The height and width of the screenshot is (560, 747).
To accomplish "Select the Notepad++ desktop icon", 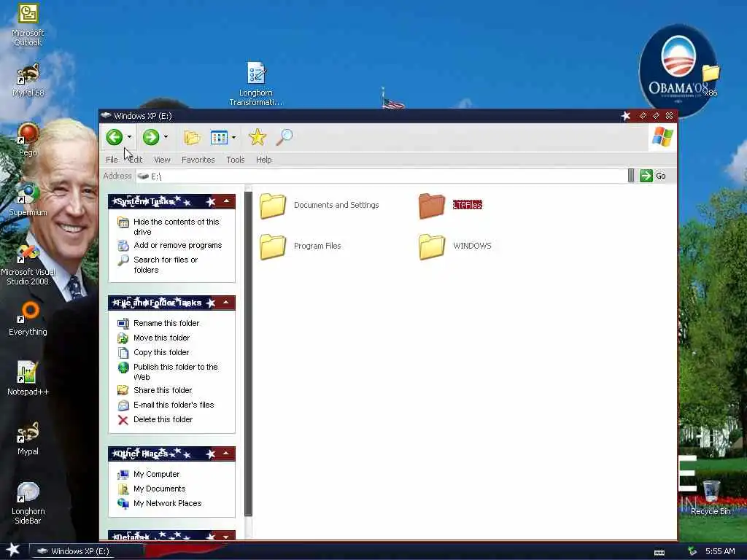I will tap(28, 378).
